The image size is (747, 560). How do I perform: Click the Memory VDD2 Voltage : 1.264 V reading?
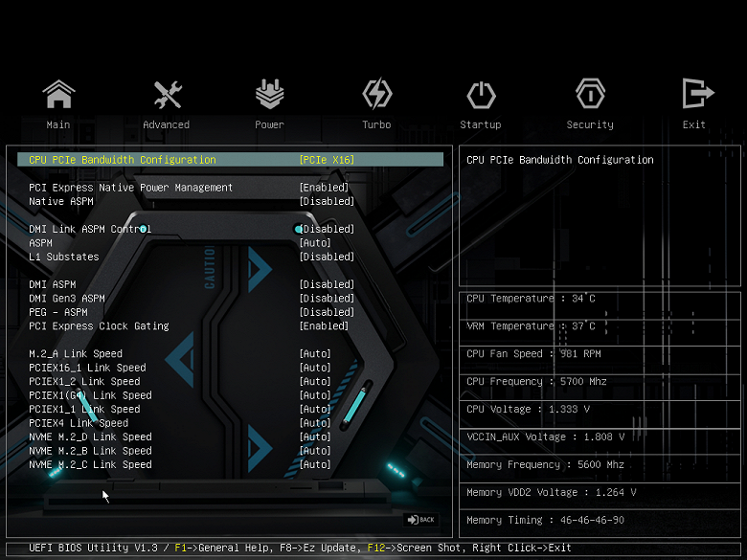(x=552, y=492)
